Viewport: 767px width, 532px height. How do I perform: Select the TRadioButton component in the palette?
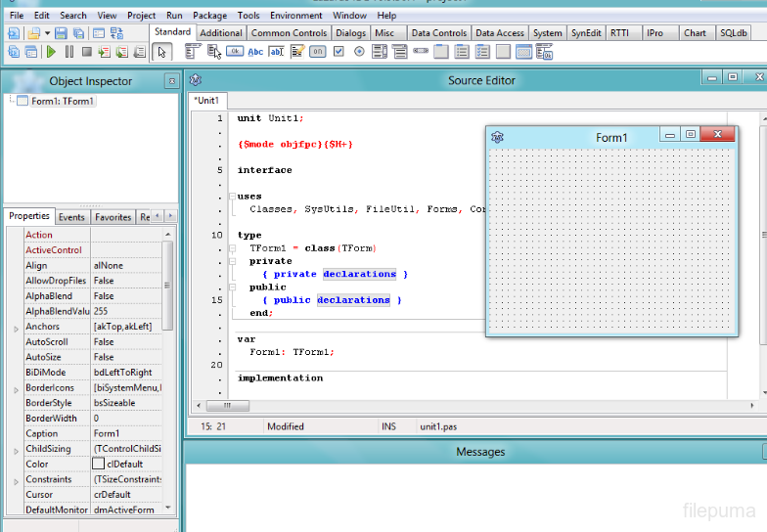pyautogui.click(x=359, y=51)
